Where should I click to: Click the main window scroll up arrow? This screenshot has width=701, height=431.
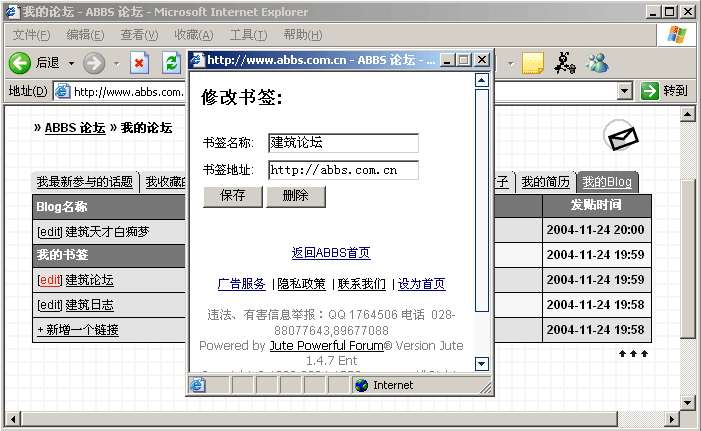tap(688, 114)
